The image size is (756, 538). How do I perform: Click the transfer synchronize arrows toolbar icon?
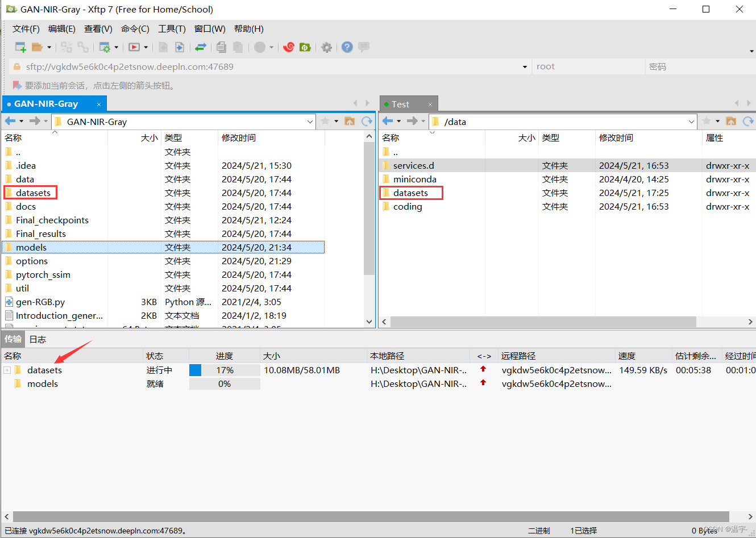coord(201,47)
